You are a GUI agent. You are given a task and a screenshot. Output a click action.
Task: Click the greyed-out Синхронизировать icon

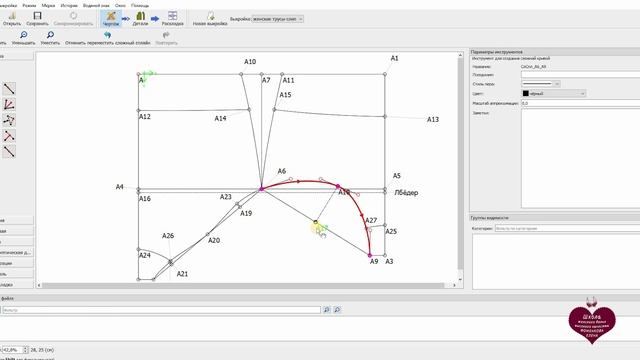[73, 16]
